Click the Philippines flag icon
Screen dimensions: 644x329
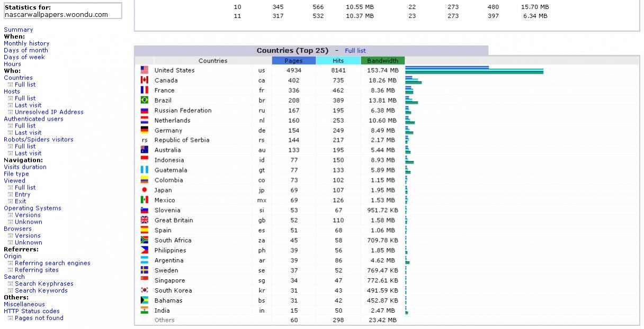tap(144, 250)
